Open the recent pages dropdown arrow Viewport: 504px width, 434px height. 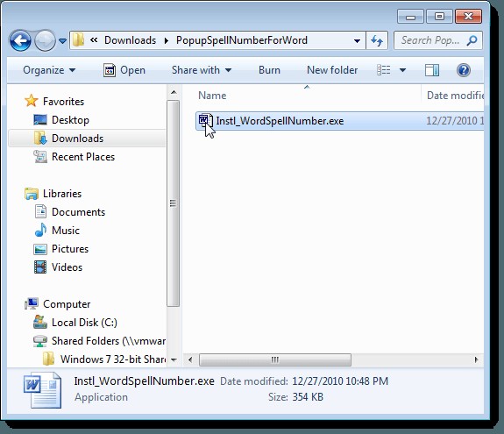click(63, 41)
